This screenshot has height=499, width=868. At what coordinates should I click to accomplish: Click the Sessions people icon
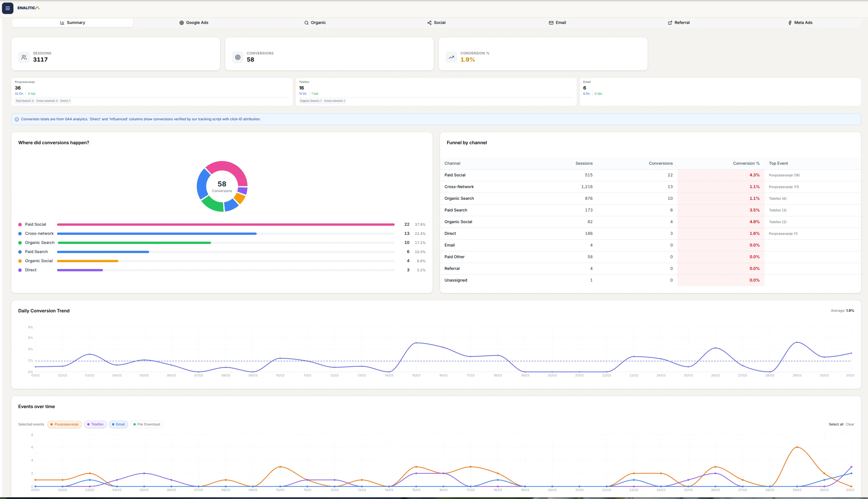pos(24,57)
